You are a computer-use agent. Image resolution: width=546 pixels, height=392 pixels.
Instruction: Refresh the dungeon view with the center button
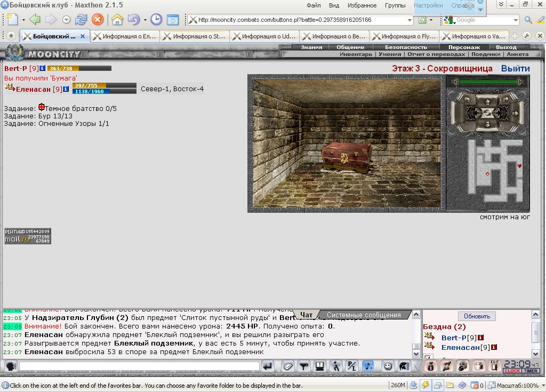point(487,113)
